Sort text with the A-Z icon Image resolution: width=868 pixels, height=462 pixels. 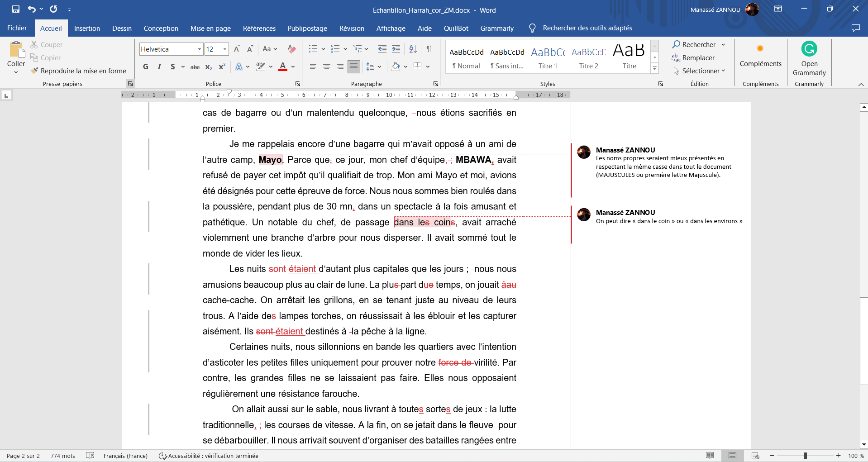click(x=413, y=49)
